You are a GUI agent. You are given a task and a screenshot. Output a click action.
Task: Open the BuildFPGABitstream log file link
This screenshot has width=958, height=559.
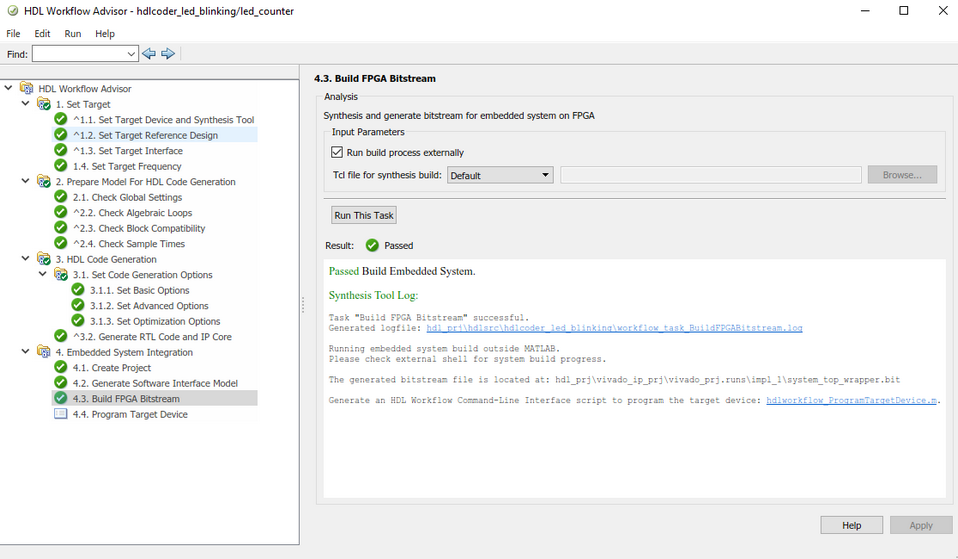(x=614, y=328)
